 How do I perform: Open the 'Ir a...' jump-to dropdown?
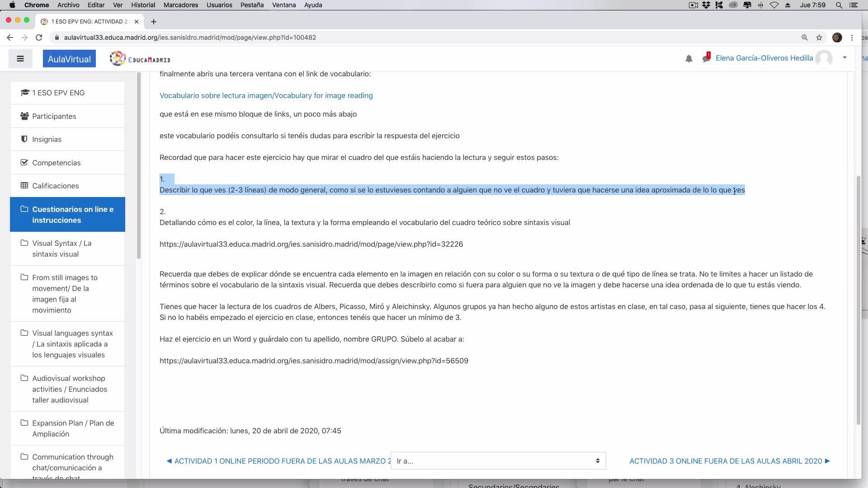click(498, 461)
